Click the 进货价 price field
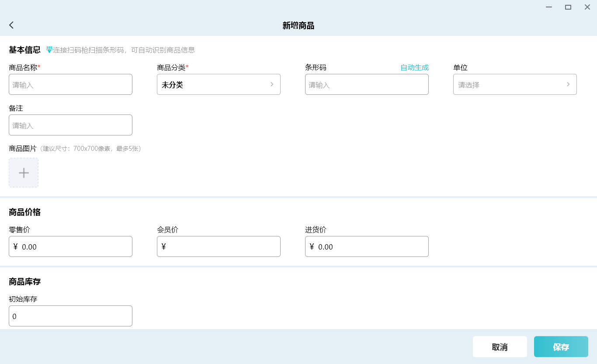The height and width of the screenshot is (364, 597). click(x=367, y=246)
